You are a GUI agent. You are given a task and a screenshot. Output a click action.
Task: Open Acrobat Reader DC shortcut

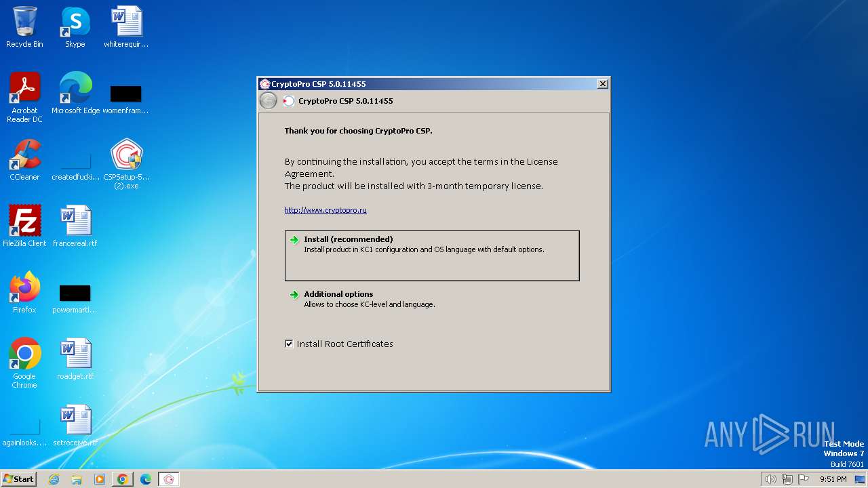[x=24, y=98]
